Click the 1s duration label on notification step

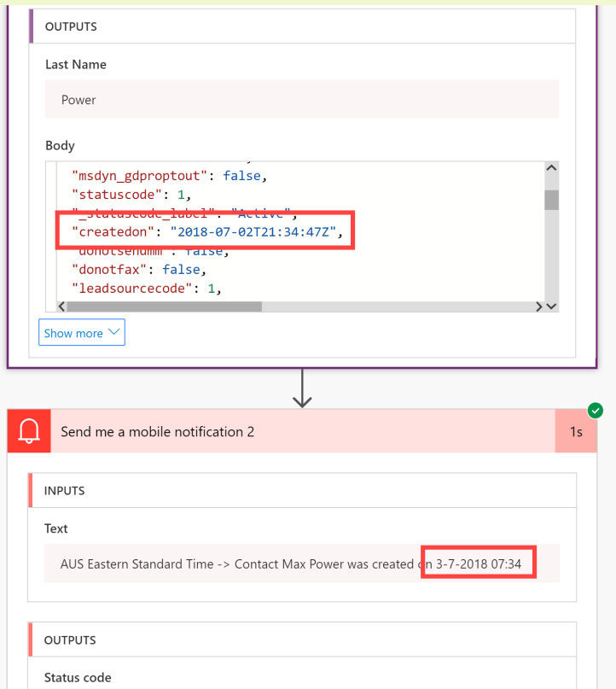576,432
